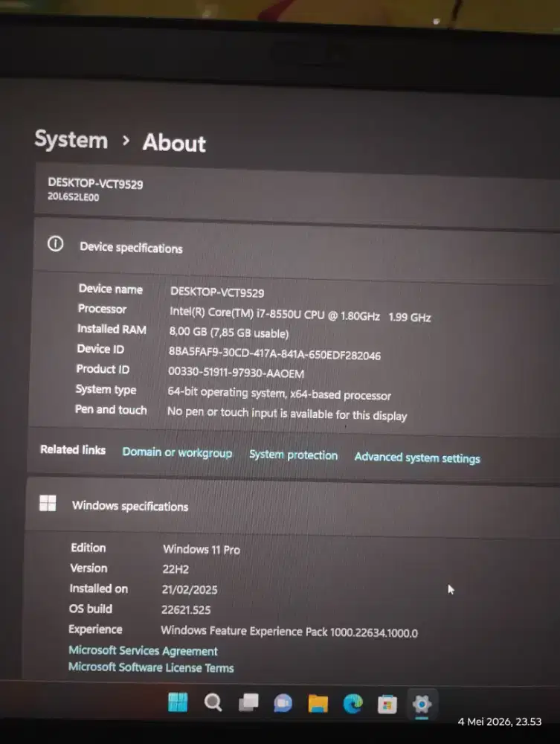Click the DESKTOP-VCT9529 name in header card
The height and width of the screenshot is (744, 560).
(95, 184)
